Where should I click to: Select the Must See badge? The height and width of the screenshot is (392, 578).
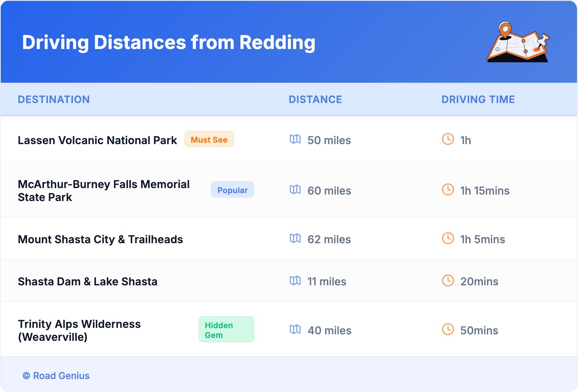click(x=209, y=139)
